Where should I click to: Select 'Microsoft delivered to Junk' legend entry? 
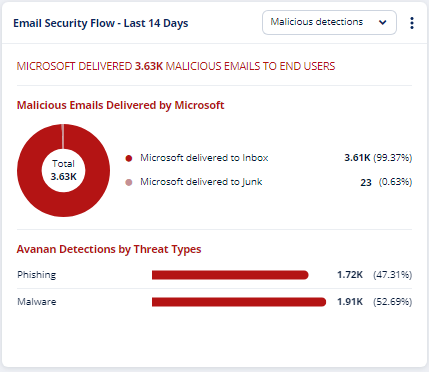[x=201, y=182]
